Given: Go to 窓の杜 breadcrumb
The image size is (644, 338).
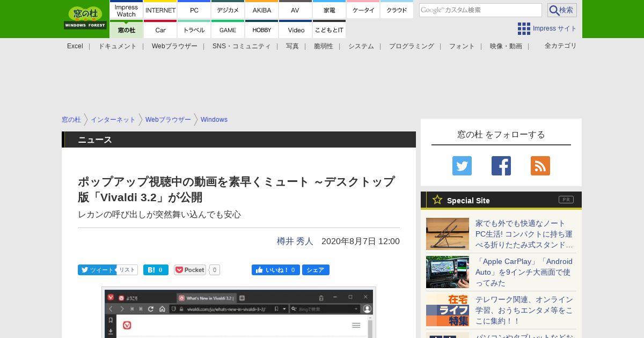Looking at the screenshot, I should (71, 120).
